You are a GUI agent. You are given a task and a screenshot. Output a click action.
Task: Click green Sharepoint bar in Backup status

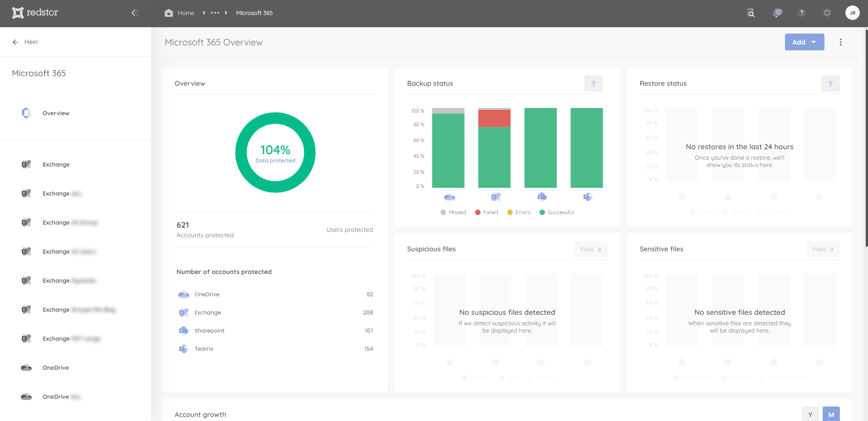(540, 147)
